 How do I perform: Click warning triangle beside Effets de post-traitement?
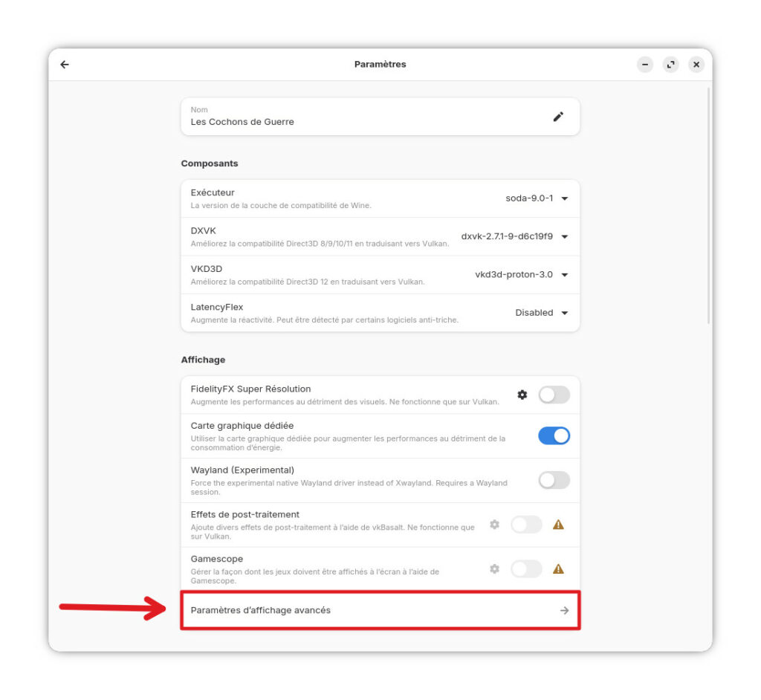coord(558,525)
